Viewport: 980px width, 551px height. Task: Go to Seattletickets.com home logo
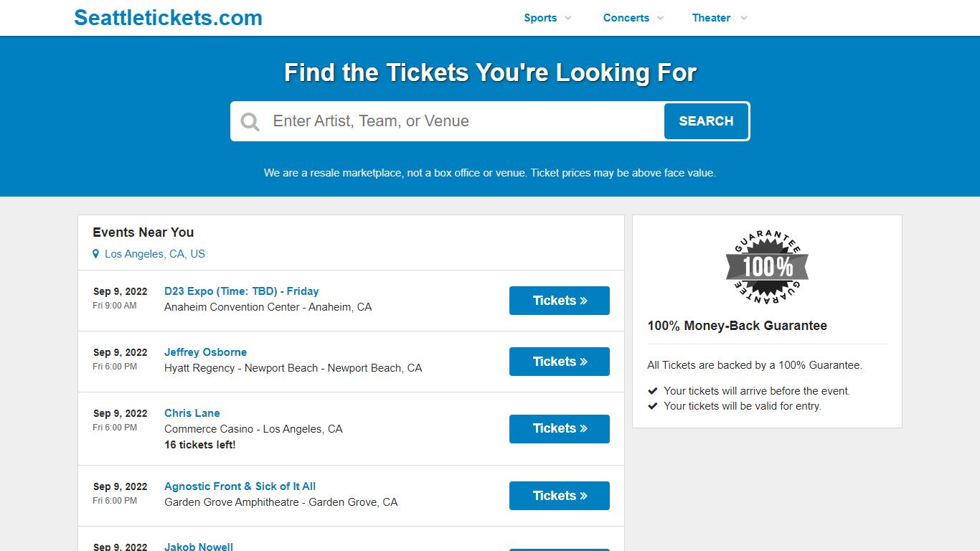[x=168, y=18]
